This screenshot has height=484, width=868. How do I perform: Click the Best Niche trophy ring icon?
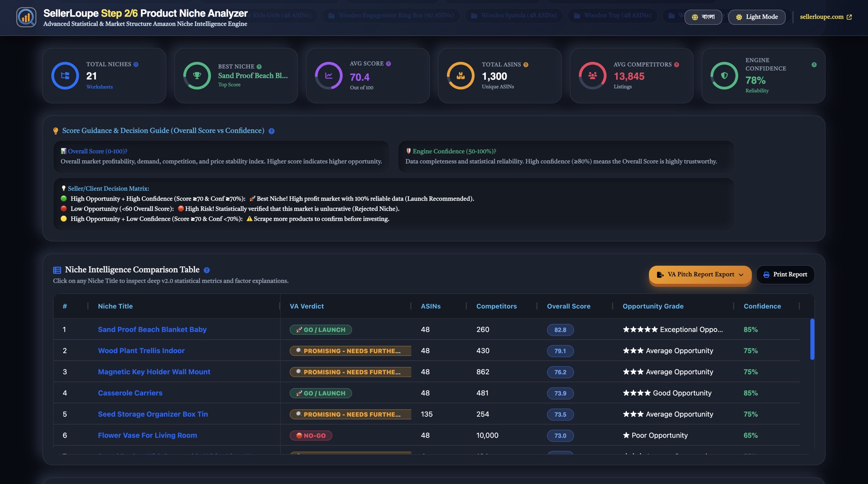[197, 75]
